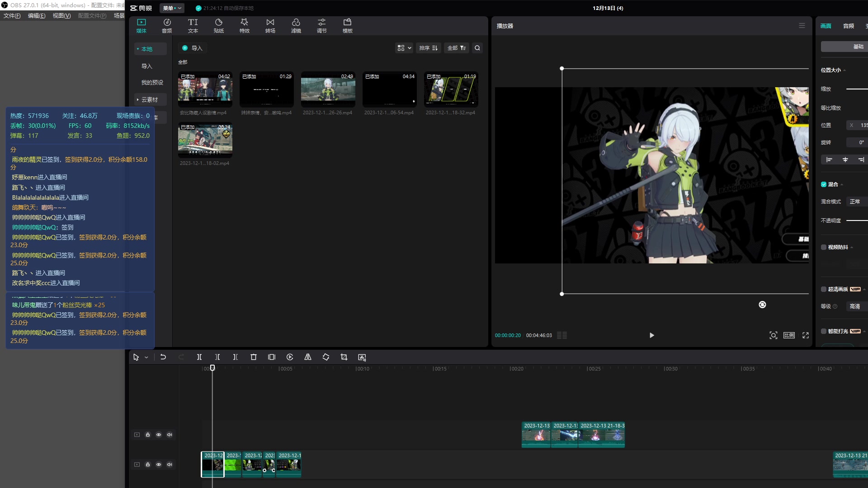Open the 排序 sort dropdown
The image size is (868, 488).
428,48
